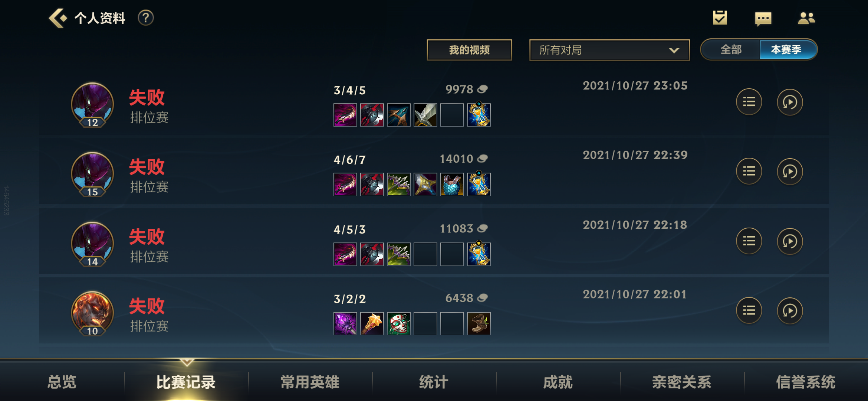Select the 本赛季 season toggle
This screenshot has width=868, height=401.
click(x=786, y=49)
